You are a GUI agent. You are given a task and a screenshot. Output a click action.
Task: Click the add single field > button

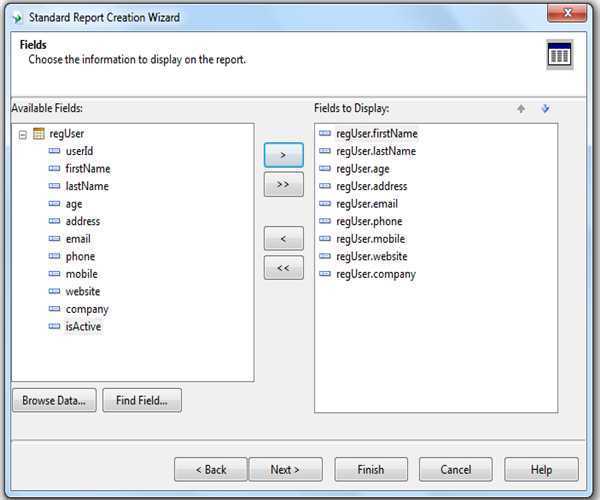click(283, 155)
